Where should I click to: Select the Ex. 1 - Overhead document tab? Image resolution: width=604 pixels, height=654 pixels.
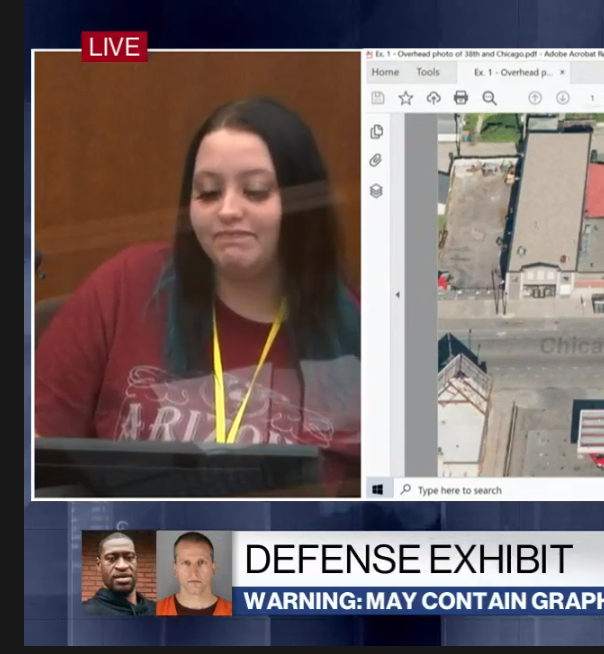tap(513, 73)
